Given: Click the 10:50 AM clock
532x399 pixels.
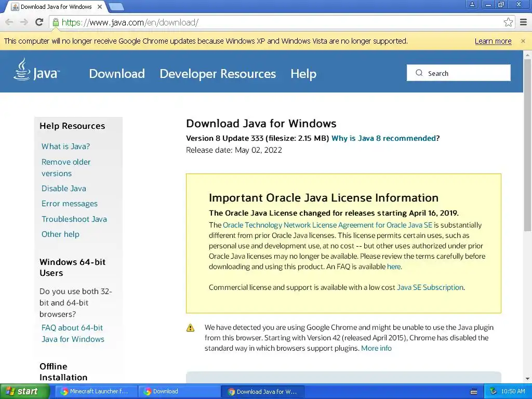Looking at the screenshot, I should click(513, 392).
